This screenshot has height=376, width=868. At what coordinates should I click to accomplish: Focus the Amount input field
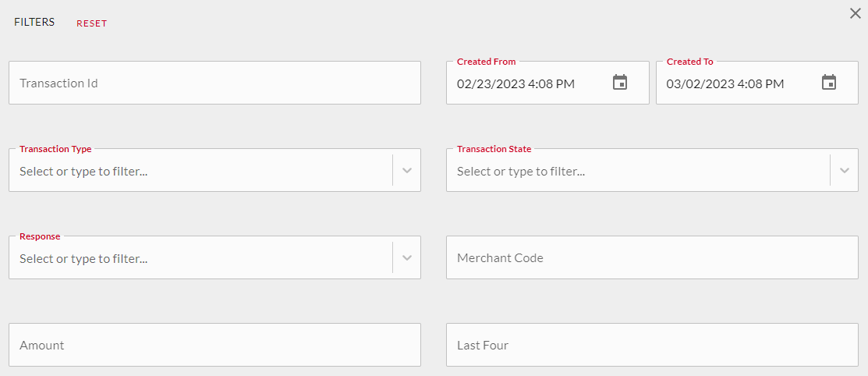(x=214, y=345)
